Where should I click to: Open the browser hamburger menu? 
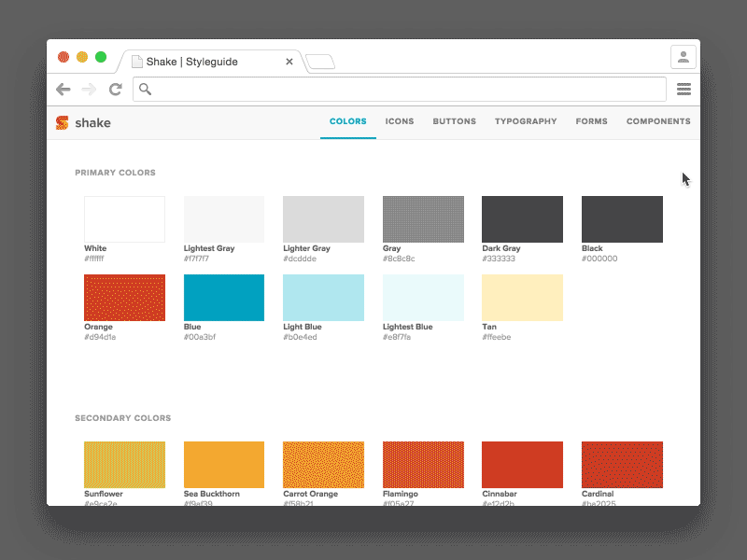684,89
